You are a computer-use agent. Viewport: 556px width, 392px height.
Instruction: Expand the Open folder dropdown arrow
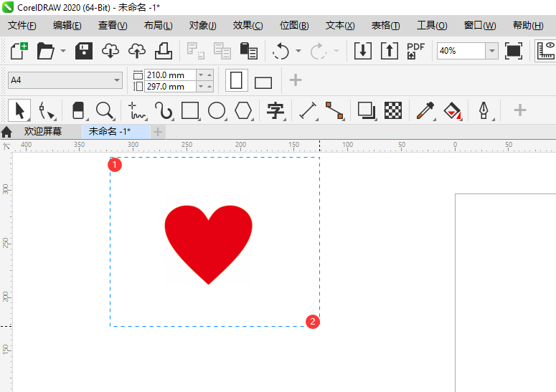coord(63,51)
